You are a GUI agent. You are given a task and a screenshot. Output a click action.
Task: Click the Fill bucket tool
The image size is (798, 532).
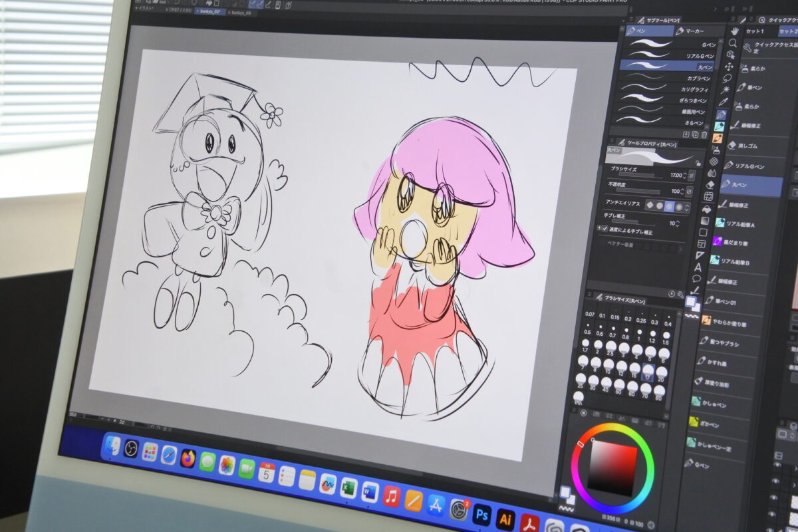(x=708, y=208)
